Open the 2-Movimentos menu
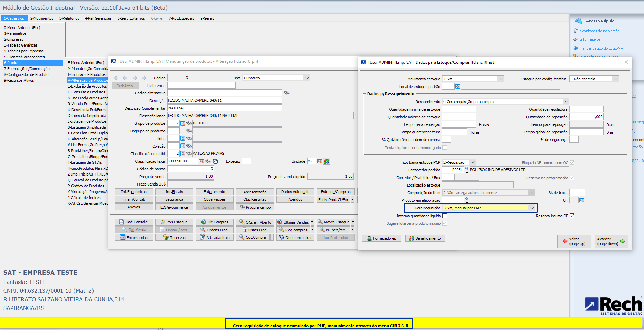Screen dimensions: 644x330 point(42,18)
